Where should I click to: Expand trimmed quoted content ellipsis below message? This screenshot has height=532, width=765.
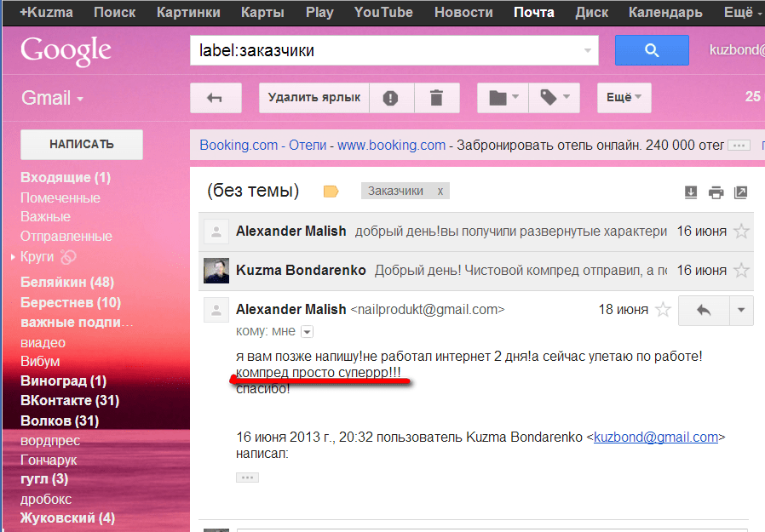coord(247,478)
